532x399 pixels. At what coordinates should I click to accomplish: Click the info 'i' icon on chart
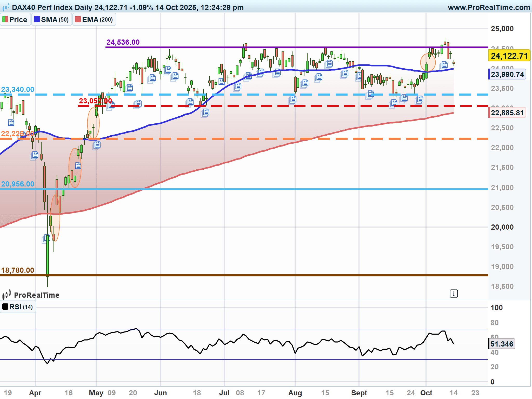coord(454,294)
